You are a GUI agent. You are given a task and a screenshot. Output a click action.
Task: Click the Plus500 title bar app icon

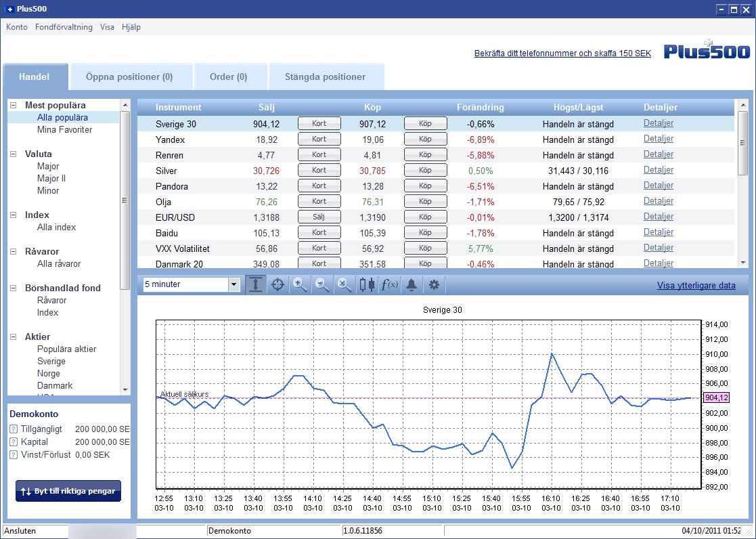(9, 9)
